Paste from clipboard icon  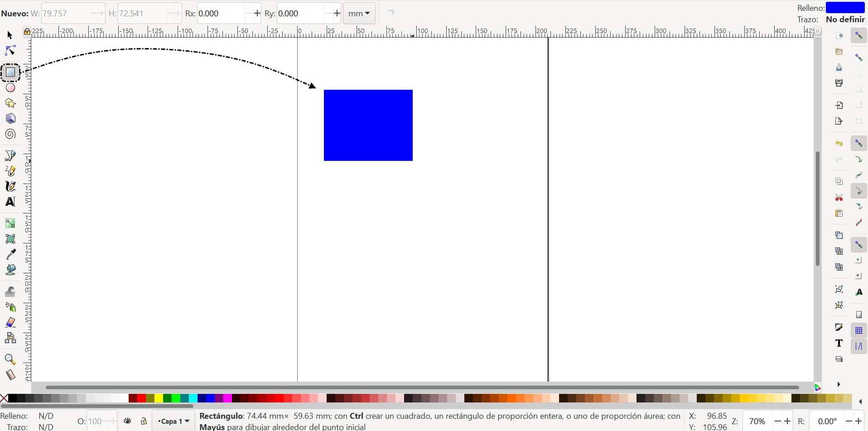[x=839, y=213]
